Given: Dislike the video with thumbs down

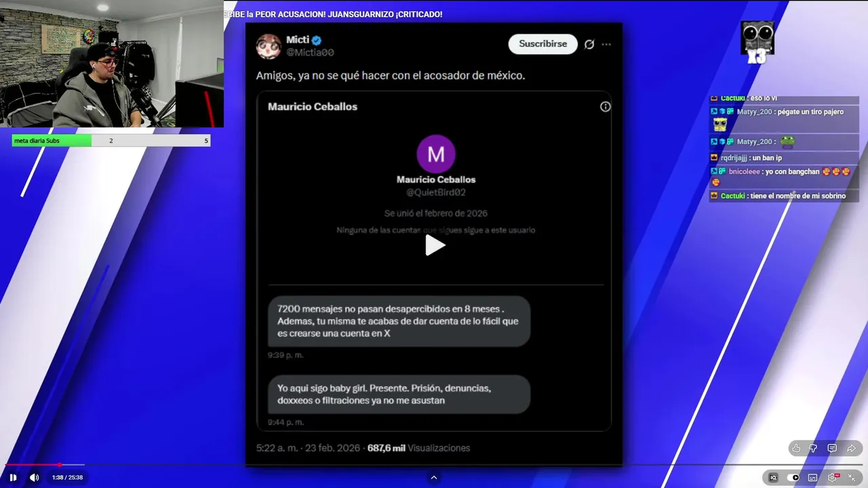Looking at the screenshot, I should point(813,448).
